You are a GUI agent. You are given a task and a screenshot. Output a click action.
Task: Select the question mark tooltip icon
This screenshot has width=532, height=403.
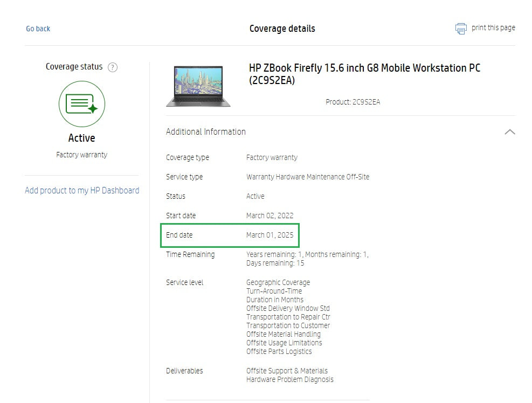click(x=112, y=67)
